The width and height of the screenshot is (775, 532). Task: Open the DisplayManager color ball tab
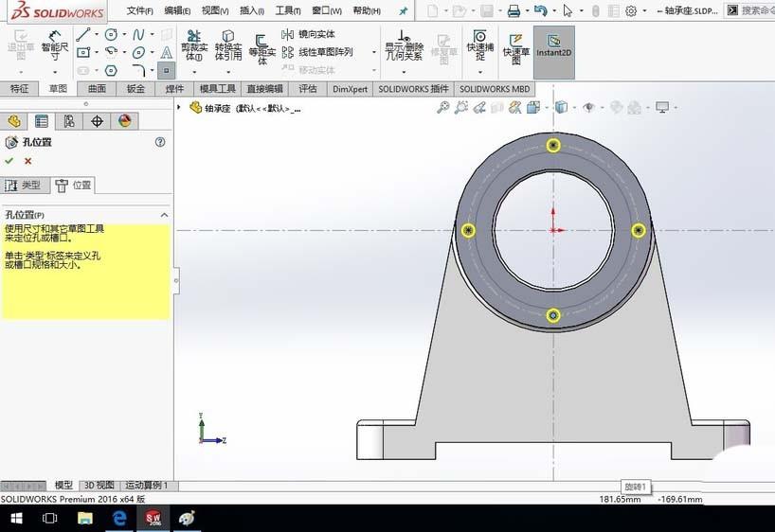pyautogui.click(x=124, y=121)
